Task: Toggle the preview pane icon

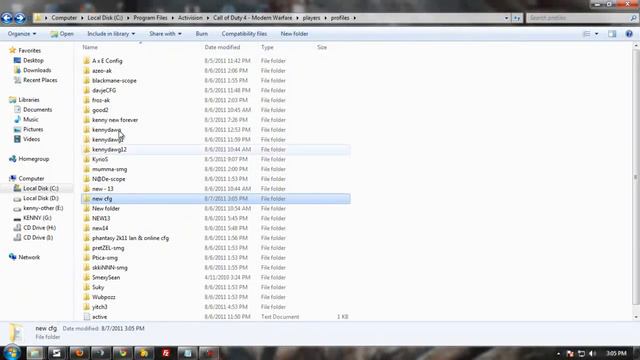Action: pos(612,34)
